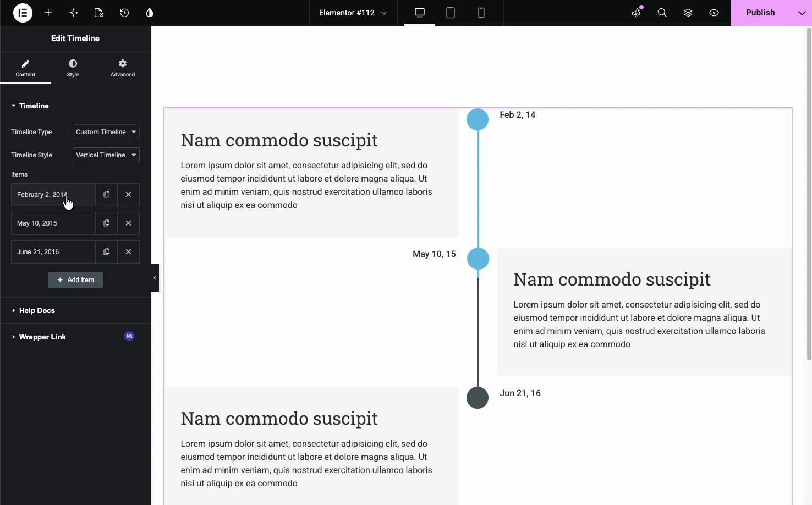The width and height of the screenshot is (812, 505).
Task: Expand the Help Docs section
Action: click(75, 310)
